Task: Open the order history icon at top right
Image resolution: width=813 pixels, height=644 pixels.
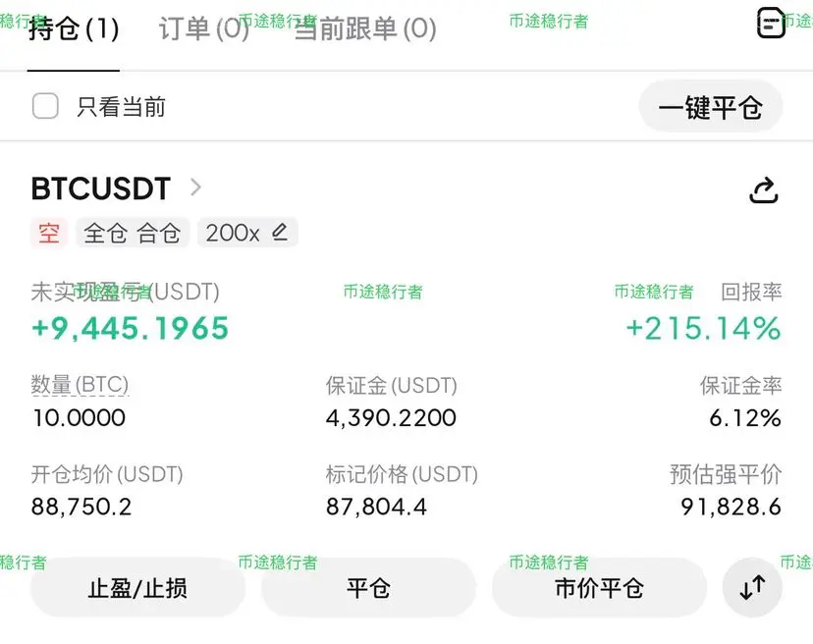Action: click(771, 23)
